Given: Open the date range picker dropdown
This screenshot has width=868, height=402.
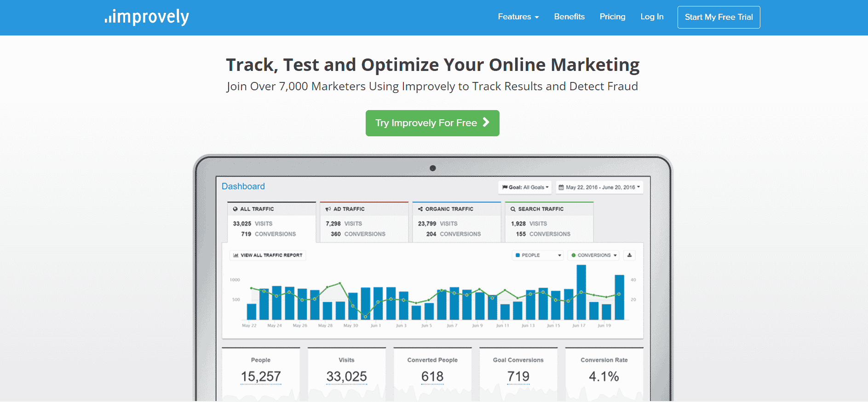Looking at the screenshot, I should pos(599,187).
